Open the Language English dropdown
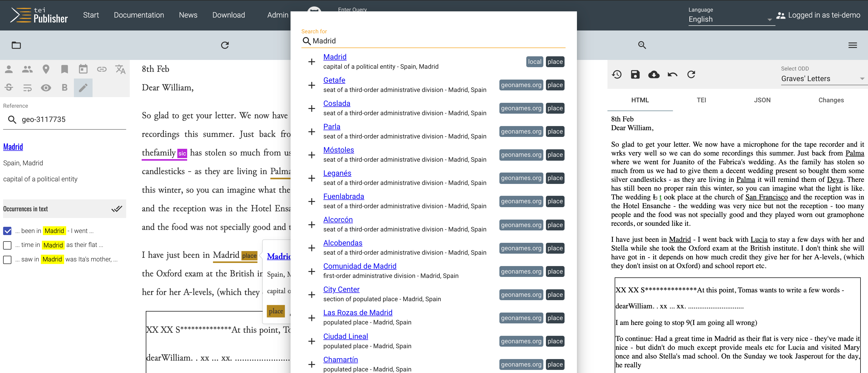The height and width of the screenshot is (373, 868). (x=729, y=19)
